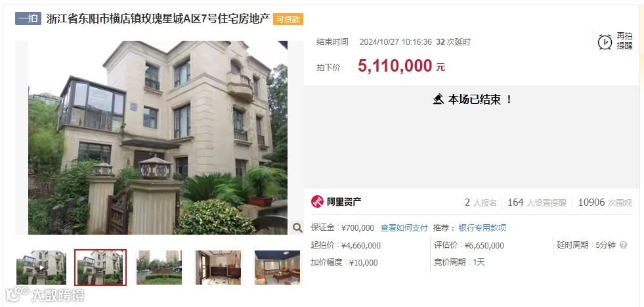Image resolution: width=644 pixels, height=307 pixels.
Task: Click the 2 人报名 count
Action: coord(481,202)
